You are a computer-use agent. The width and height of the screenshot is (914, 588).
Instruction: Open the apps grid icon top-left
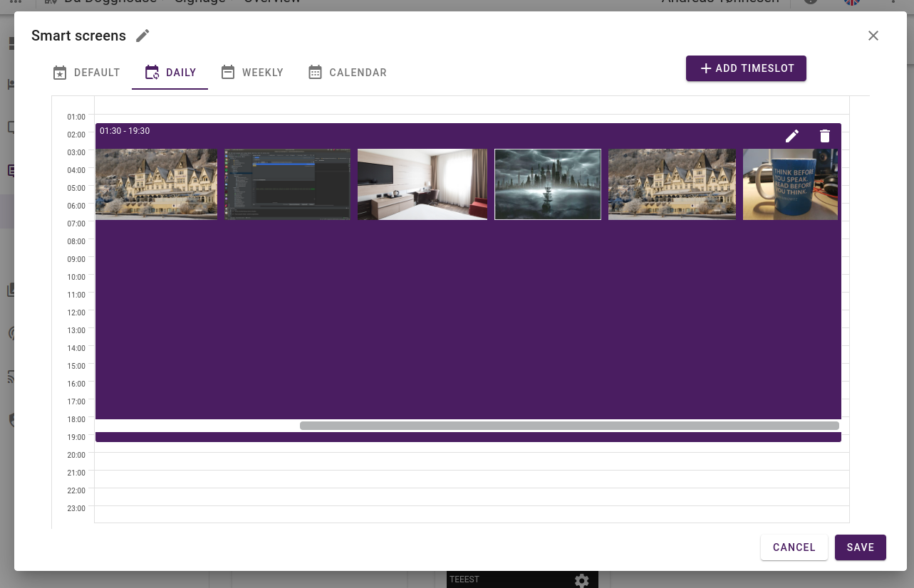click(x=16, y=3)
